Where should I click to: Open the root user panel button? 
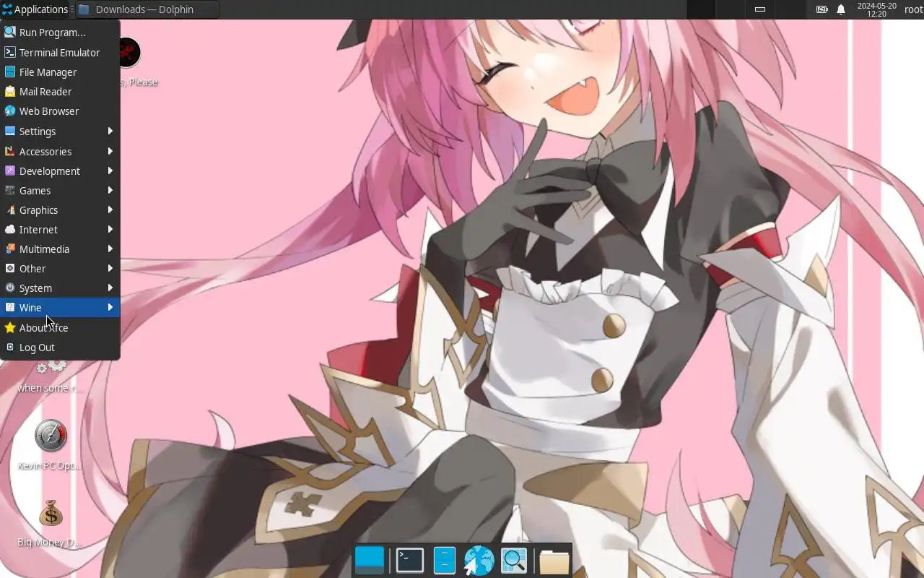(913, 9)
